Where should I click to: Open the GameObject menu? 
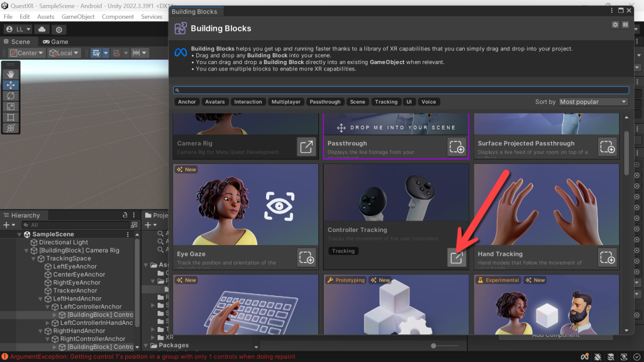click(78, 17)
